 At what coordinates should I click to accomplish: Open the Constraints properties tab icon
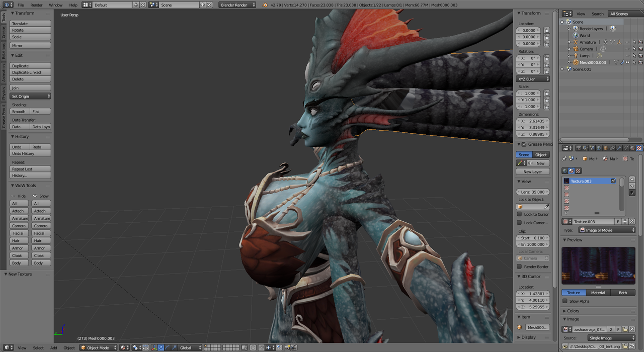pos(612,148)
